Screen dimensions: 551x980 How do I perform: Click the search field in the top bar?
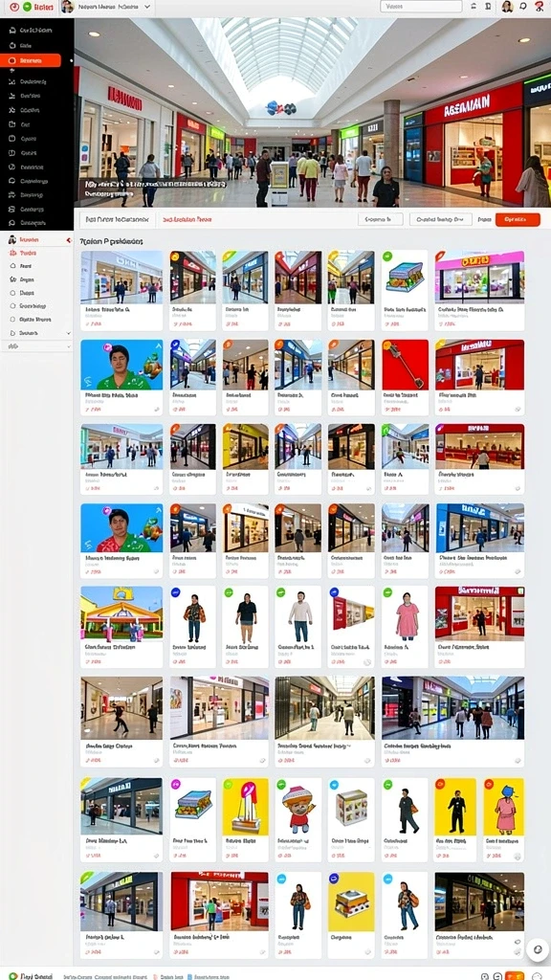[421, 7]
